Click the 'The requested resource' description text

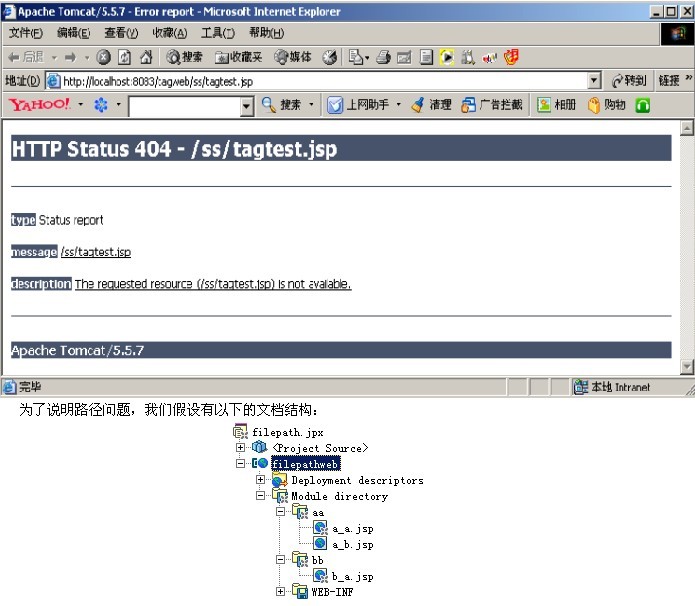click(x=213, y=284)
